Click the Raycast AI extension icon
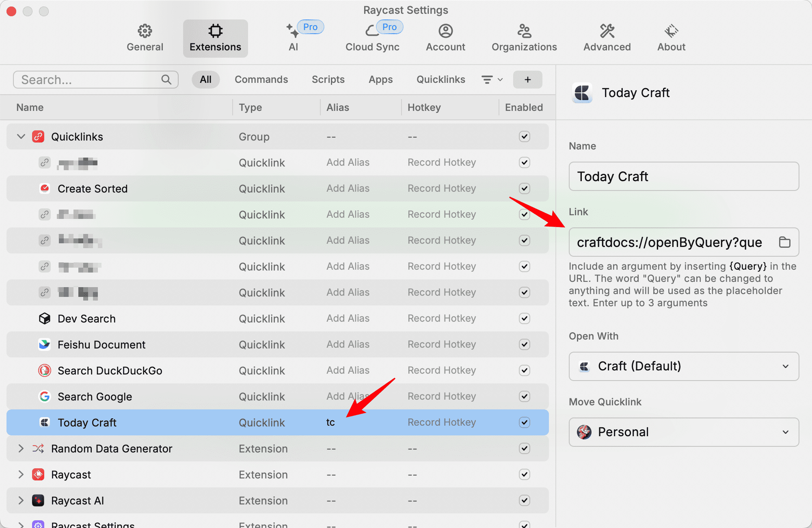Viewport: 812px width, 528px height. click(x=38, y=500)
